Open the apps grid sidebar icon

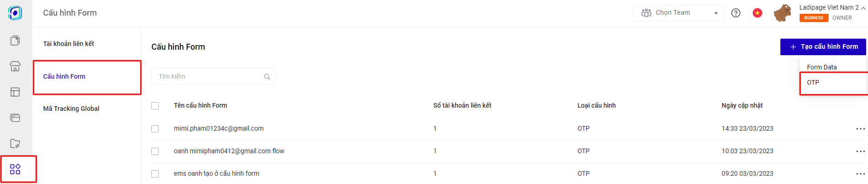click(x=15, y=169)
